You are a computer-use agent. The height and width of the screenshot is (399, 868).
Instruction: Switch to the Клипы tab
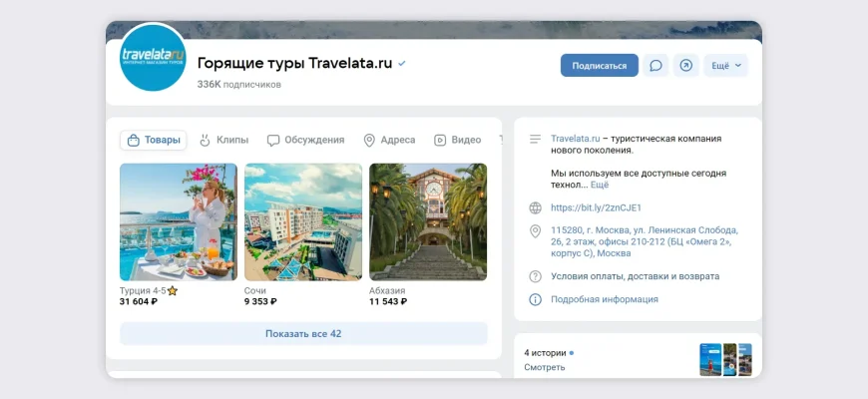(x=223, y=140)
